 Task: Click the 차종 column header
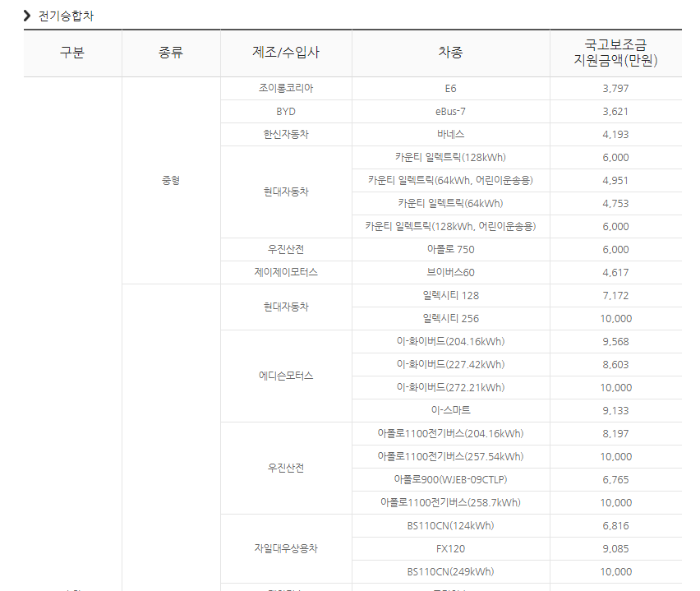tap(450, 53)
